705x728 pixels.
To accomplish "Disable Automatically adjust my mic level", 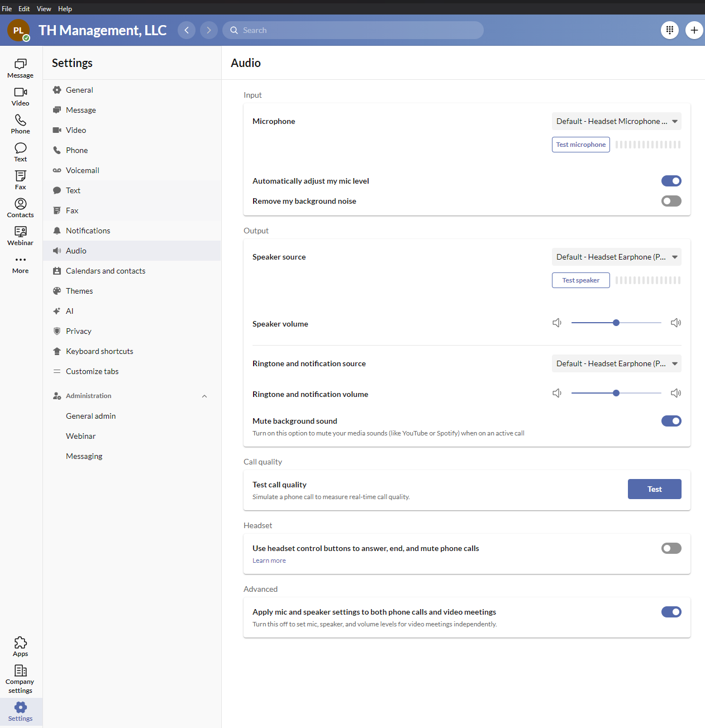I will [x=671, y=181].
